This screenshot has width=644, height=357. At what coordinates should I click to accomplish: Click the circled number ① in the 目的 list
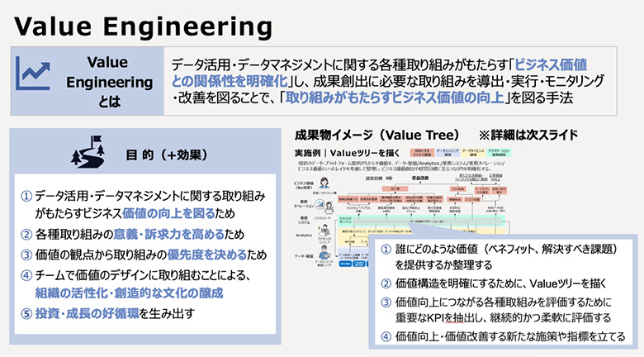tap(27, 198)
